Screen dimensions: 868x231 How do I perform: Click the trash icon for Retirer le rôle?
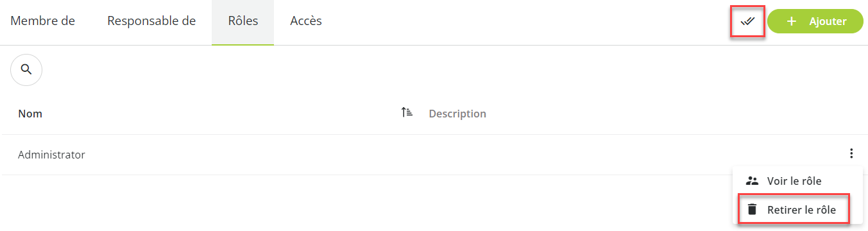[x=753, y=209]
